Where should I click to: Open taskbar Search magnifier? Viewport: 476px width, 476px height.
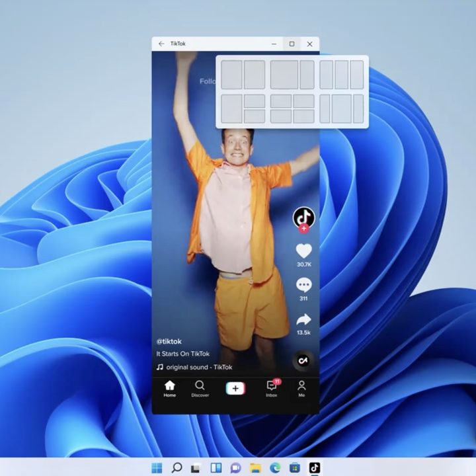[177, 468]
